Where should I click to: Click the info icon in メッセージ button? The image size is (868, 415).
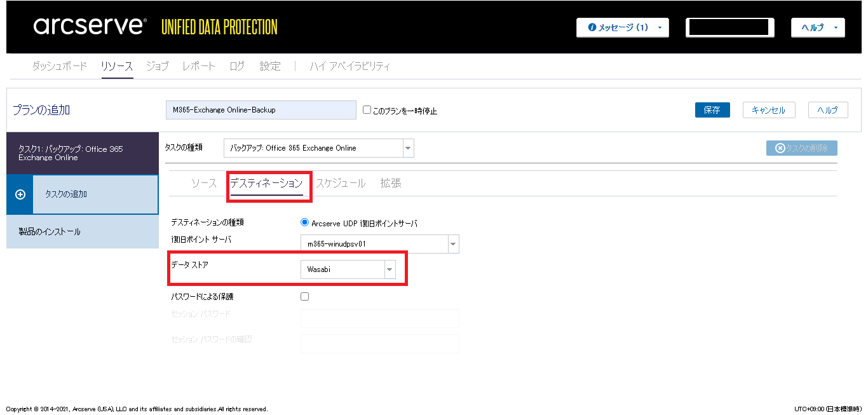coord(592,27)
